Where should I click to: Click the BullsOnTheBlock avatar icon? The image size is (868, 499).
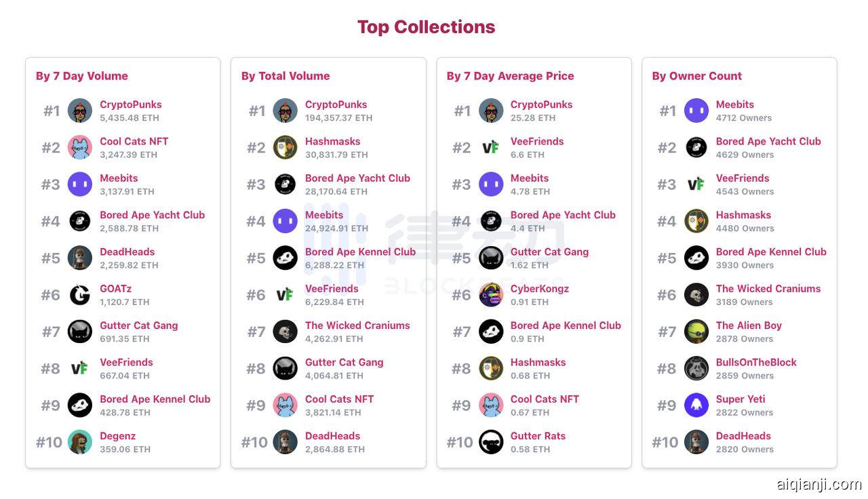coord(696,368)
